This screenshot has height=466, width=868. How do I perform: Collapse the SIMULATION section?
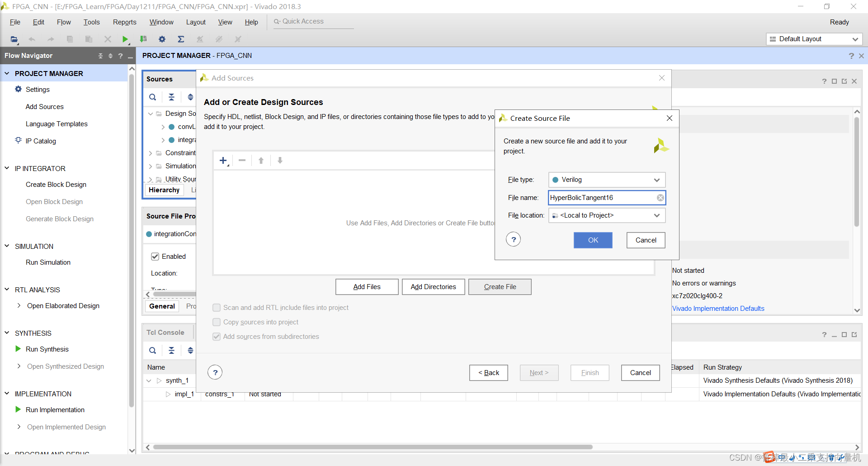click(7, 246)
